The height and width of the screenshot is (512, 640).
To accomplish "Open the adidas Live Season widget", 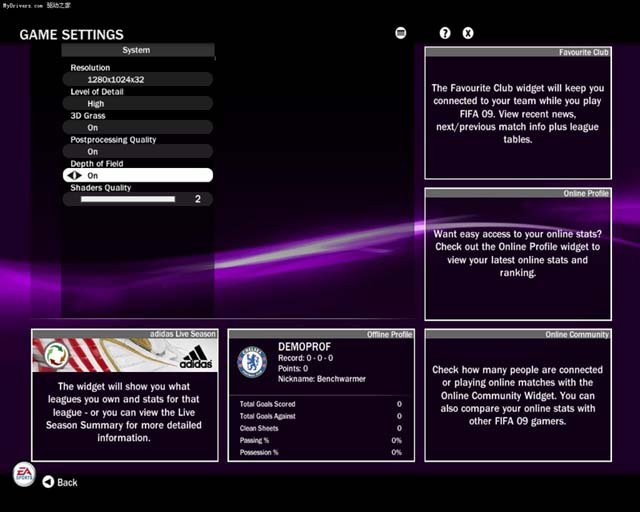I will [125, 395].
